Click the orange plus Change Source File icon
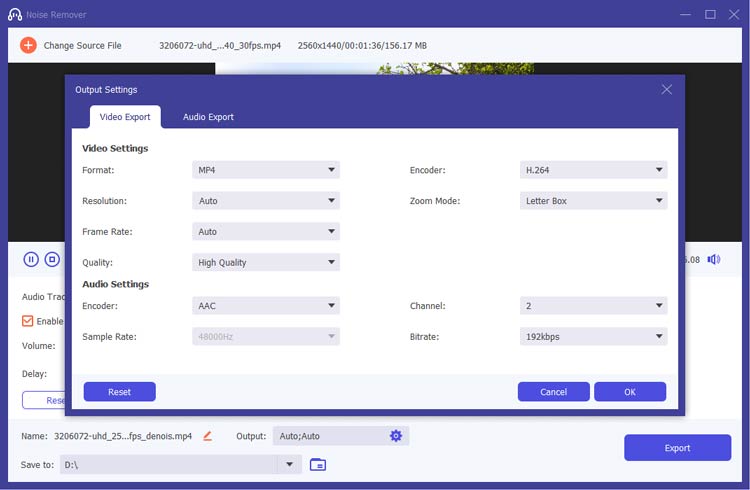Screen dimensions: 750x490 click(x=28, y=45)
